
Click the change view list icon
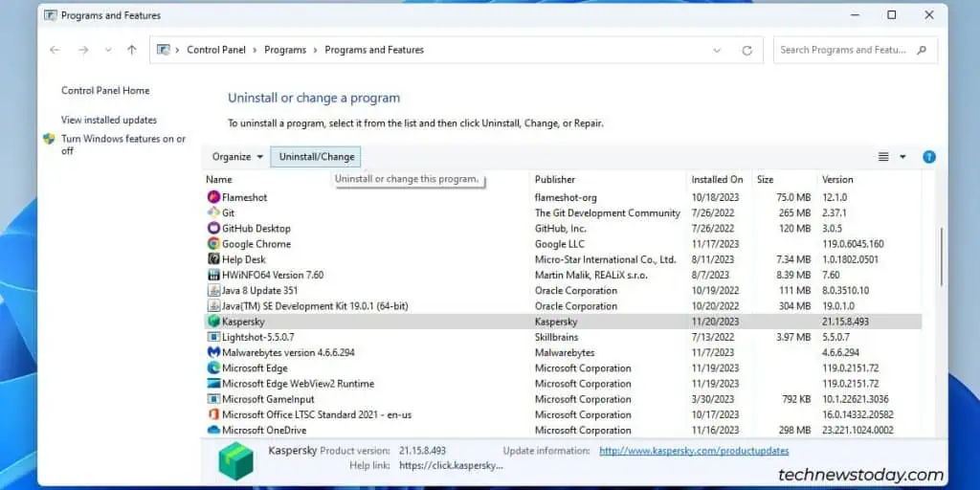click(883, 157)
